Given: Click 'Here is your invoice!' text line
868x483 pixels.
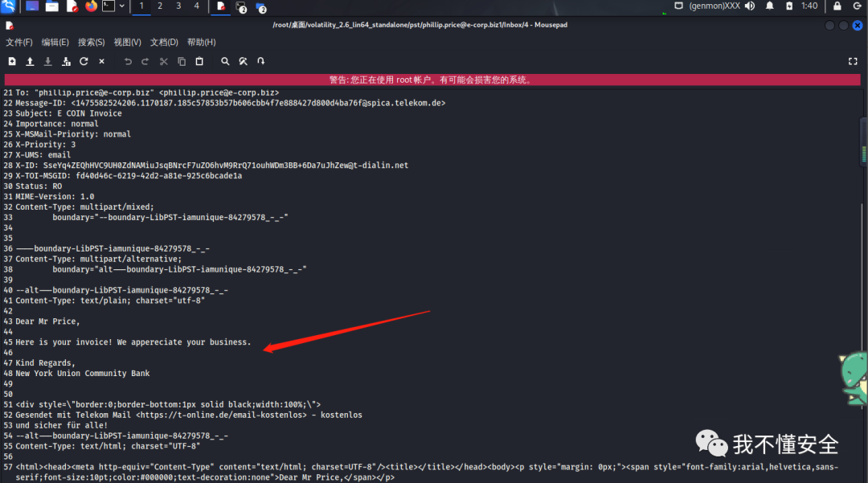Looking at the screenshot, I should (133, 342).
